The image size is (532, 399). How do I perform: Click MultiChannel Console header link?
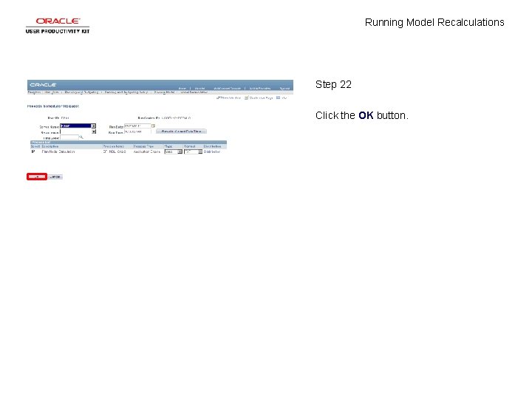[227, 88]
